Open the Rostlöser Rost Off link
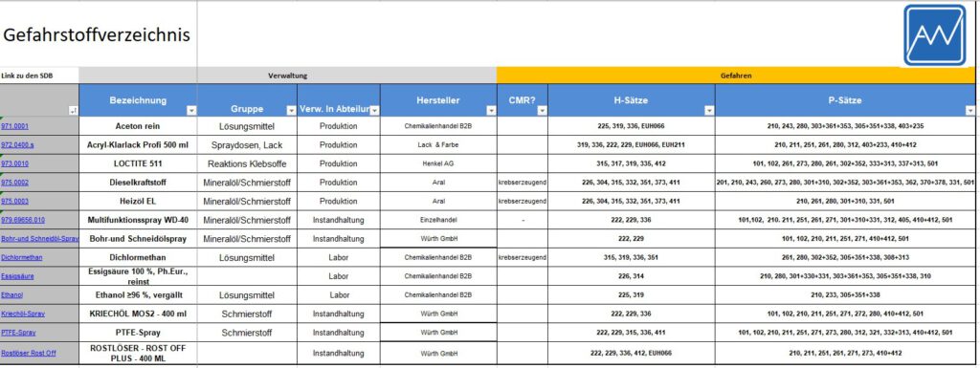Image resolution: width=980 pixels, height=368 pixels. [29, 353]
